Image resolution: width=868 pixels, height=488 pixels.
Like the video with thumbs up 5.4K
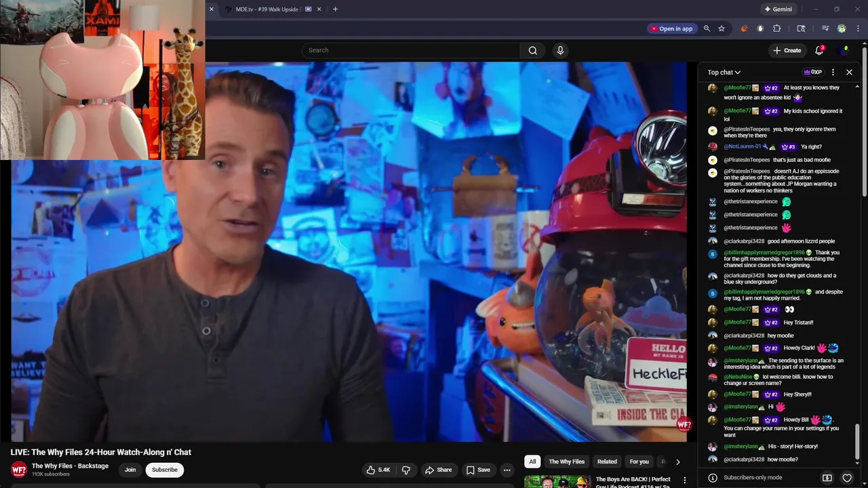point(378,470)
